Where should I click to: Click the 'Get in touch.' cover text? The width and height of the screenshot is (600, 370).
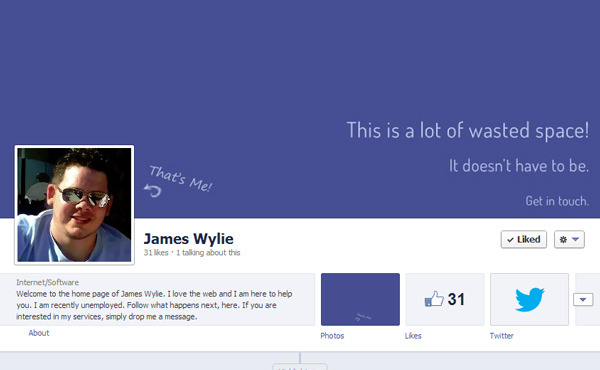pos(557,201)
